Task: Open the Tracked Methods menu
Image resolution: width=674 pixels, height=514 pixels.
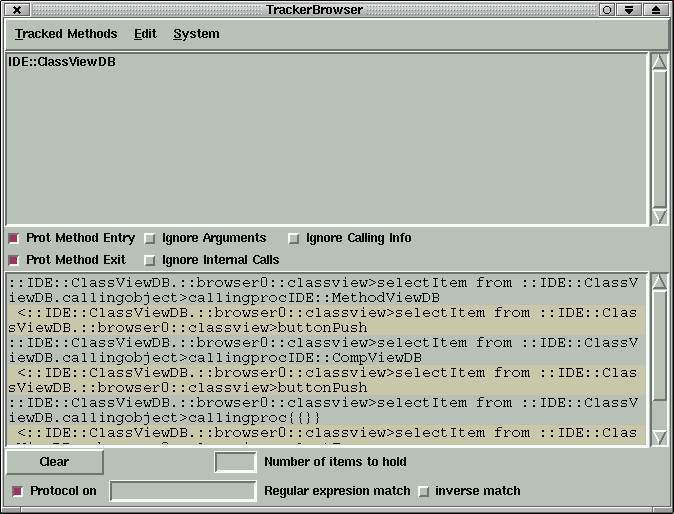Action: pos(66,34)
